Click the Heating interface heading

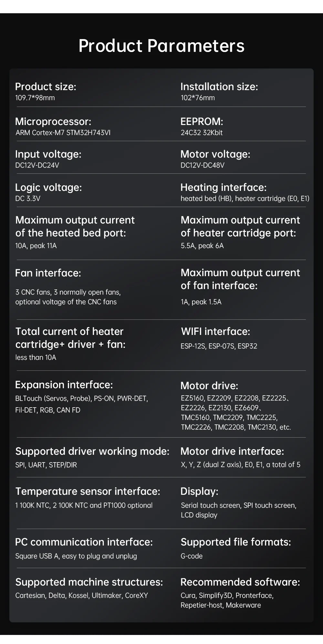click(223, 187)
